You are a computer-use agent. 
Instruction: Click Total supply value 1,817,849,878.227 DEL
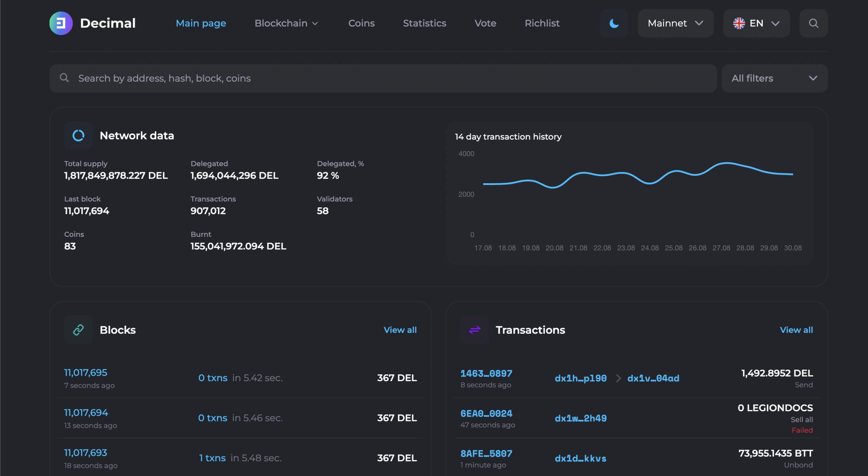point(116,175)
